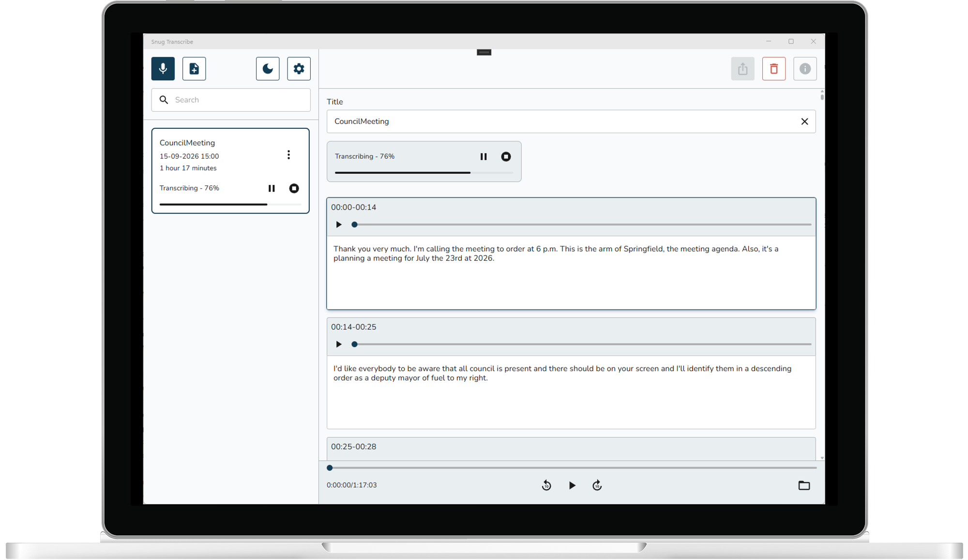Click the main playback timeline slider
Screen dimensions: 968x560
coord(572,468)
